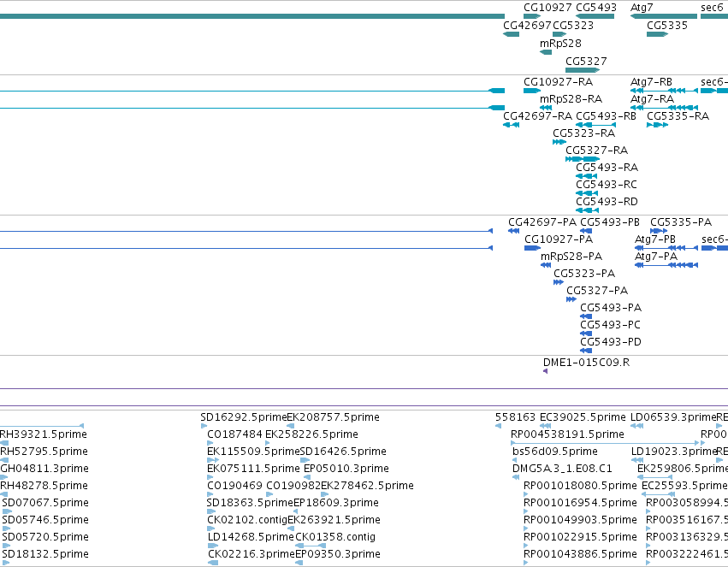
Task: Click EST LD14268.5prime
Action: pos(214,546)
